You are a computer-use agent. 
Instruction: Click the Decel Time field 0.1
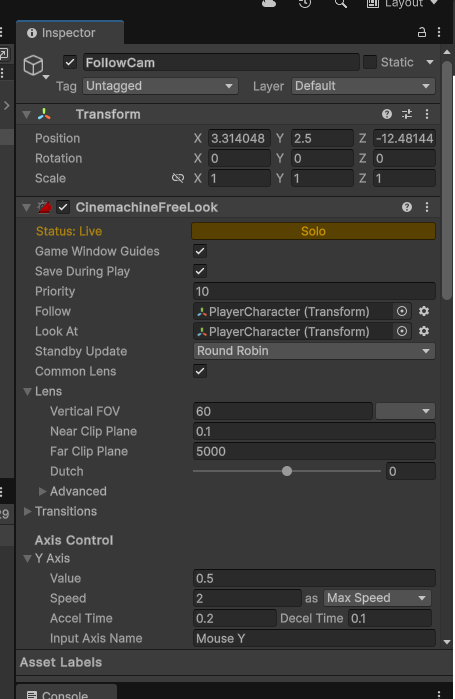coord(390,618)
